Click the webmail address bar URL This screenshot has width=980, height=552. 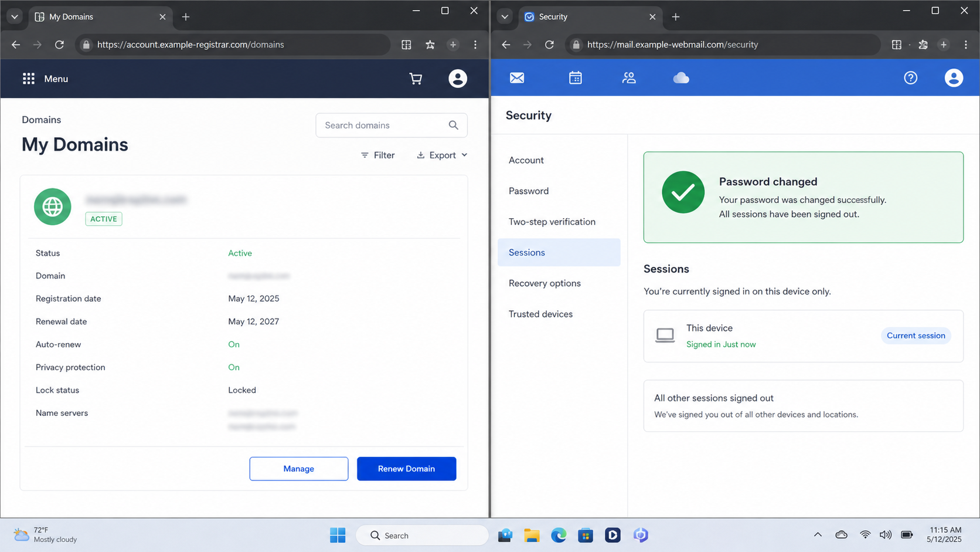point(672,45)
